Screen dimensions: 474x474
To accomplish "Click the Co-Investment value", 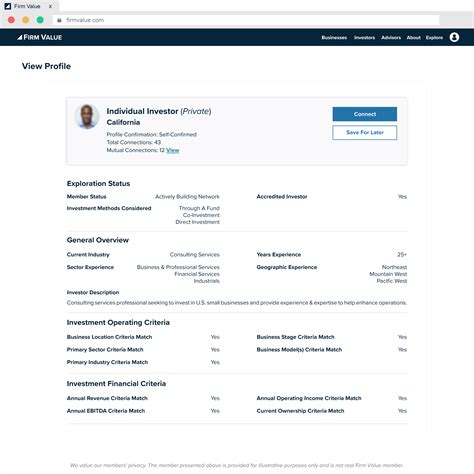I will [x=201, y=215].
